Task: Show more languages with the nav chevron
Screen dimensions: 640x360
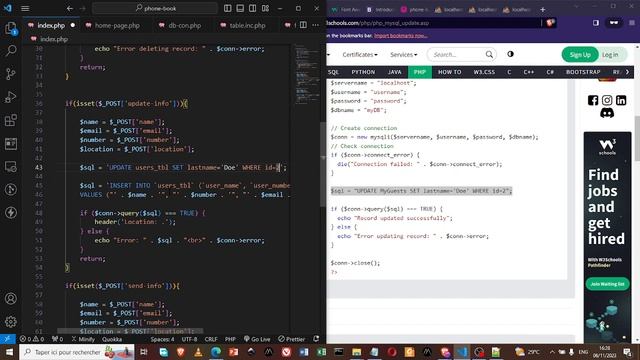Action: [627, 72]
